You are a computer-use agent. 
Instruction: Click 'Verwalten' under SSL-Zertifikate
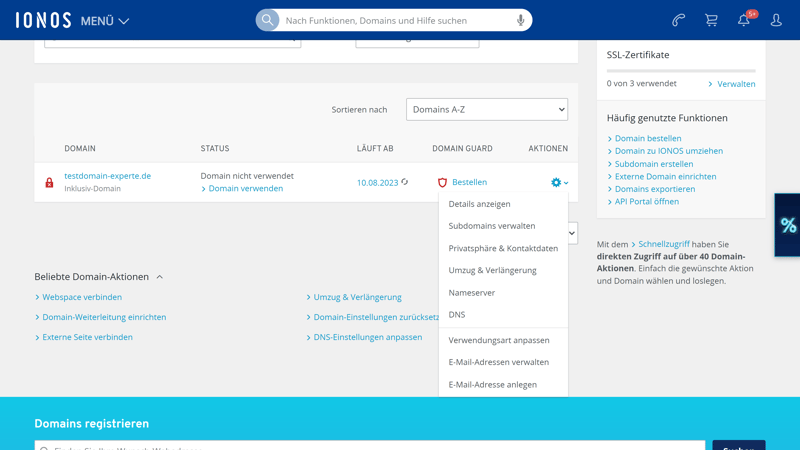pos(735,84)
